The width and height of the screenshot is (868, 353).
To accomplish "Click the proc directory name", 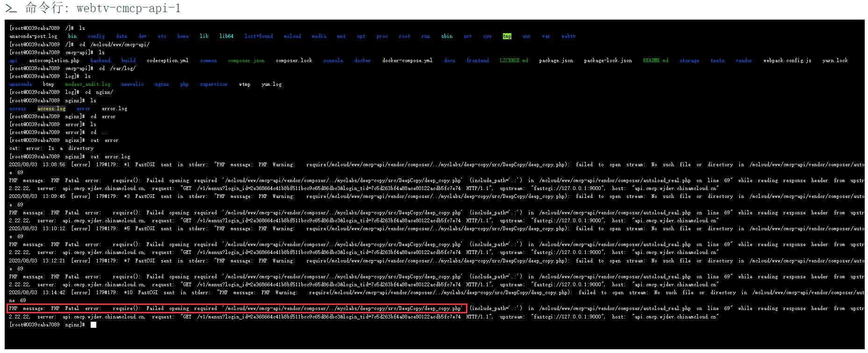I will 382,36.
